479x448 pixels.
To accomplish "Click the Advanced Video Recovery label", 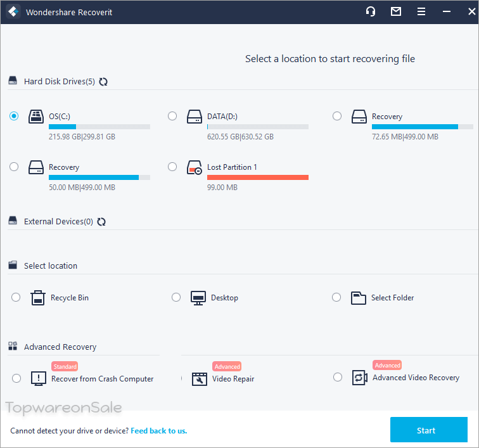I will (x=416, y=378).
